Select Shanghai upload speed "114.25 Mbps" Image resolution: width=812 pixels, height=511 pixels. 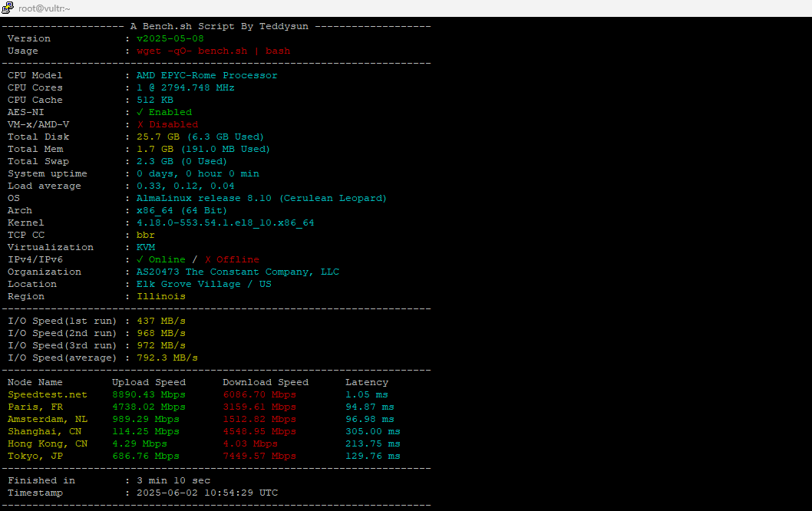click(146, 432)
